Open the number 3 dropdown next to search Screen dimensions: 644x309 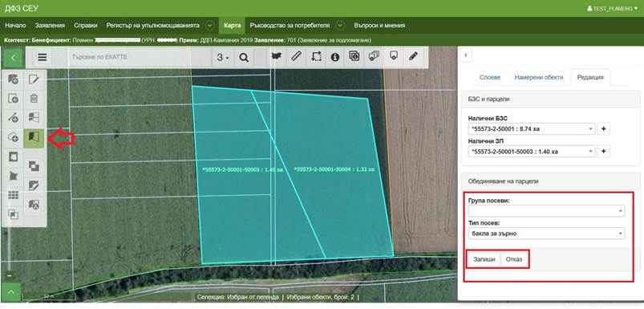[223, 58]
